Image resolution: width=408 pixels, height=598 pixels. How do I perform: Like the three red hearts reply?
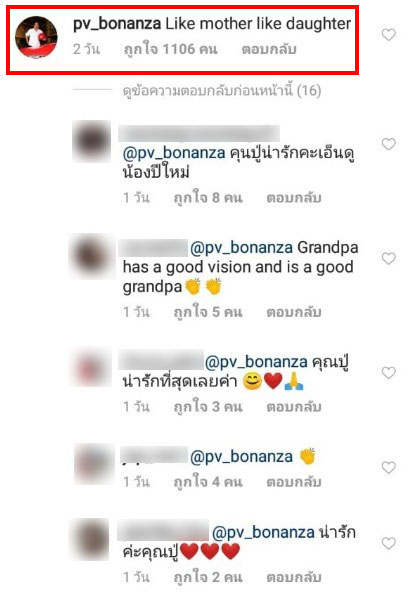point(388,543)
